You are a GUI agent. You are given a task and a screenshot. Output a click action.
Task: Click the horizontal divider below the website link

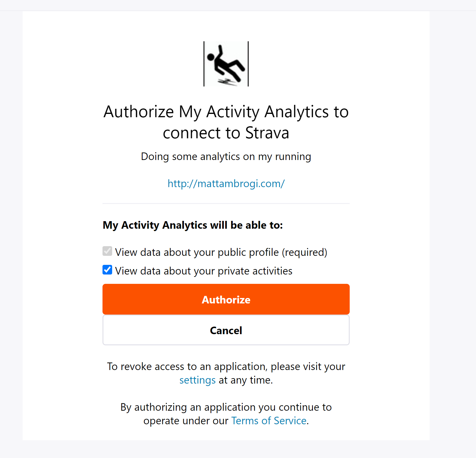[226, 204]
